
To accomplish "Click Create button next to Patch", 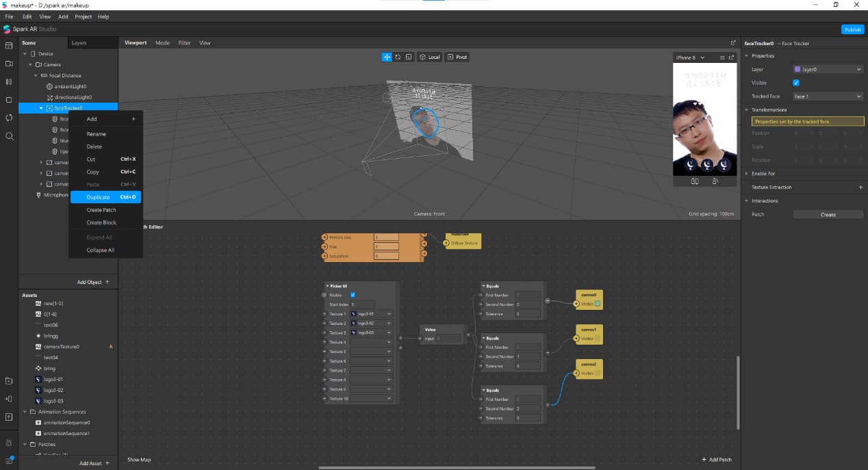I will tap(828, 215).
